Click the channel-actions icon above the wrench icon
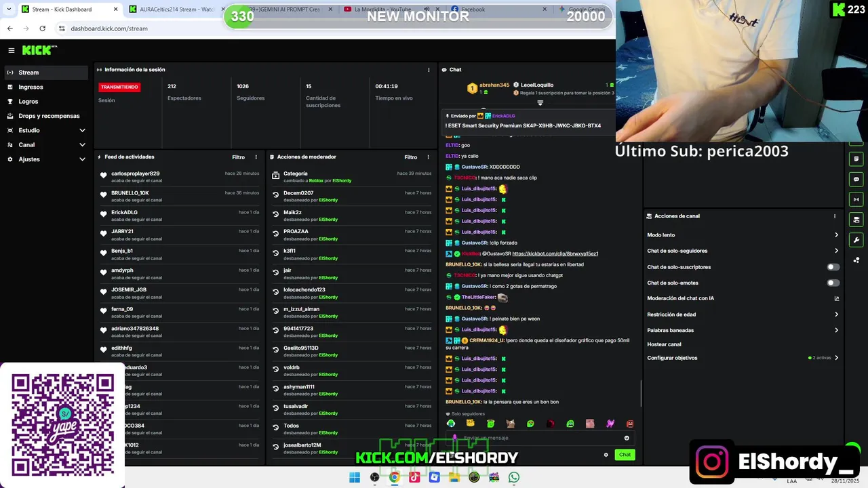 [856, 220]
